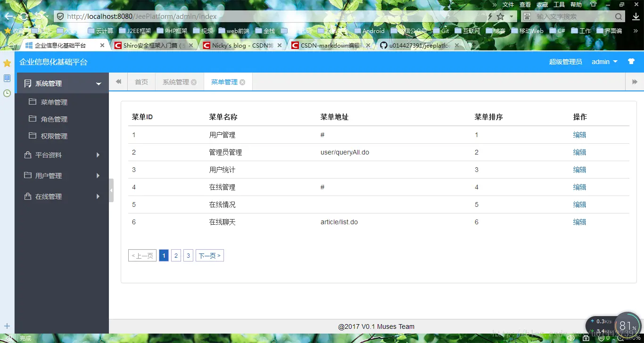Click the browser refresh icon

coord(23,16)
